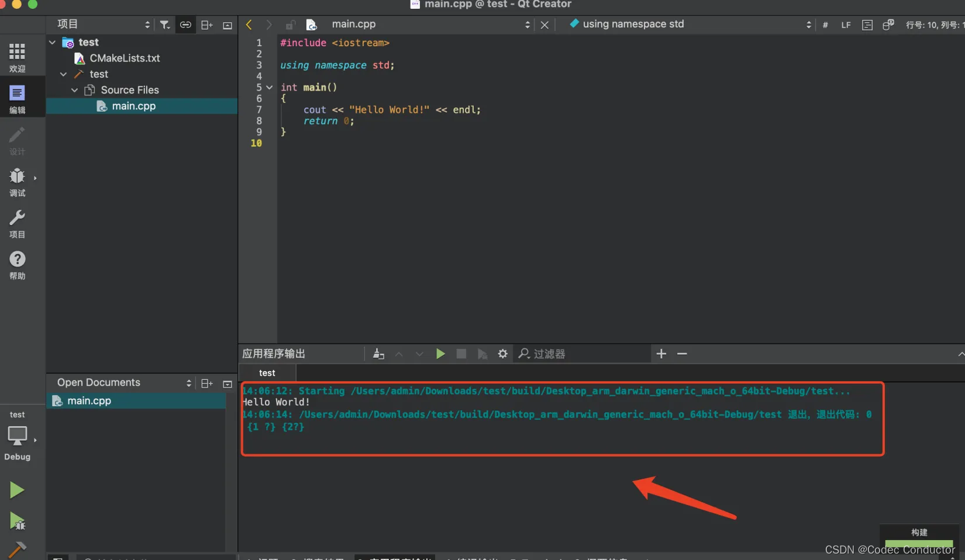
Task: Collapse the Source Files tree node
Action: (x=74, y=89)
